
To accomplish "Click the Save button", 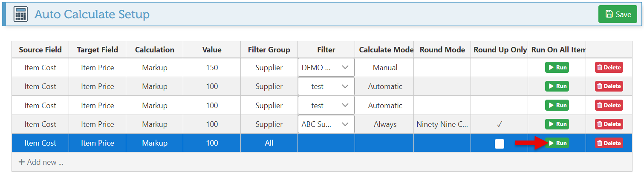I will (x=618, y=14).
